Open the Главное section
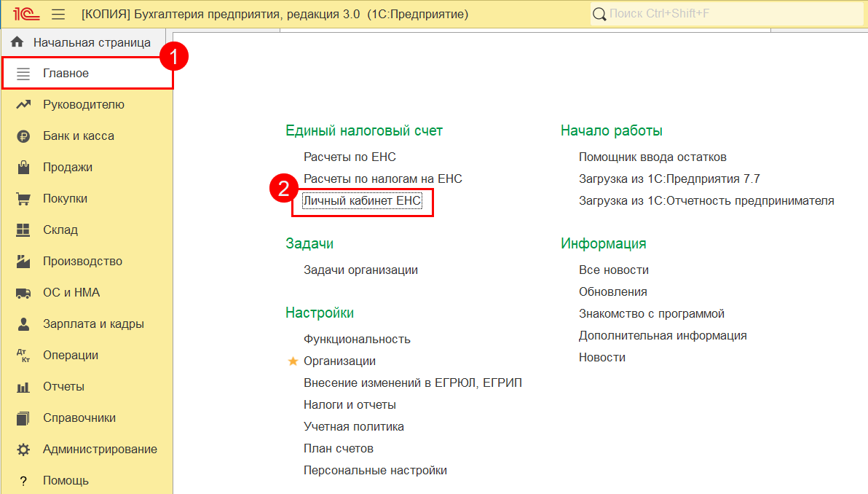Viewport: 868px width, 494px height. (87, 73)
